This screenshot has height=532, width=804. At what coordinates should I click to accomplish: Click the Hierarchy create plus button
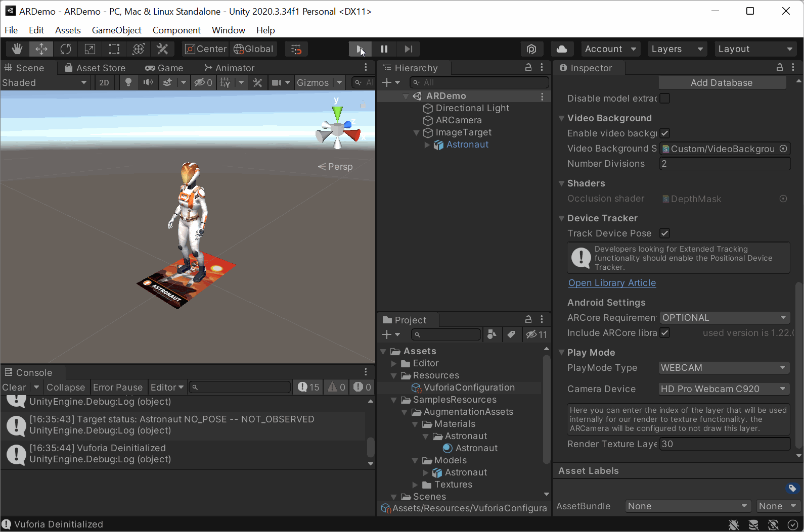click(x=387, y=82)
